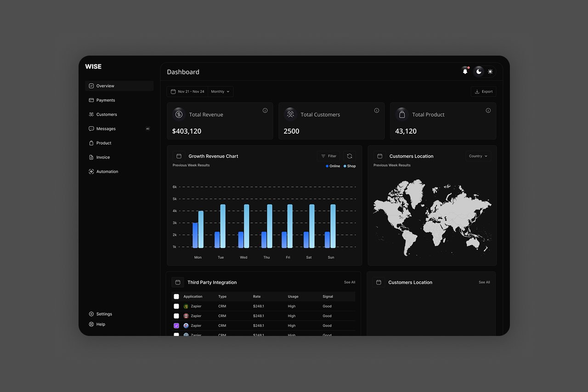Open Help from the sidebar

tap(101, 324)
